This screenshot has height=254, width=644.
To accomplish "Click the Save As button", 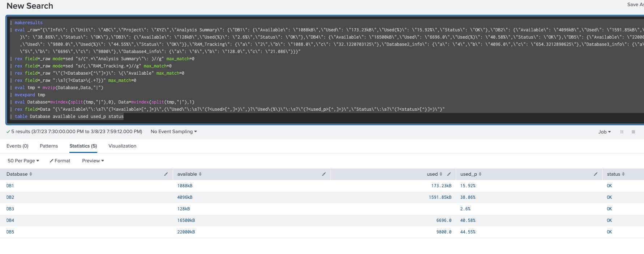I will (635, 4).
